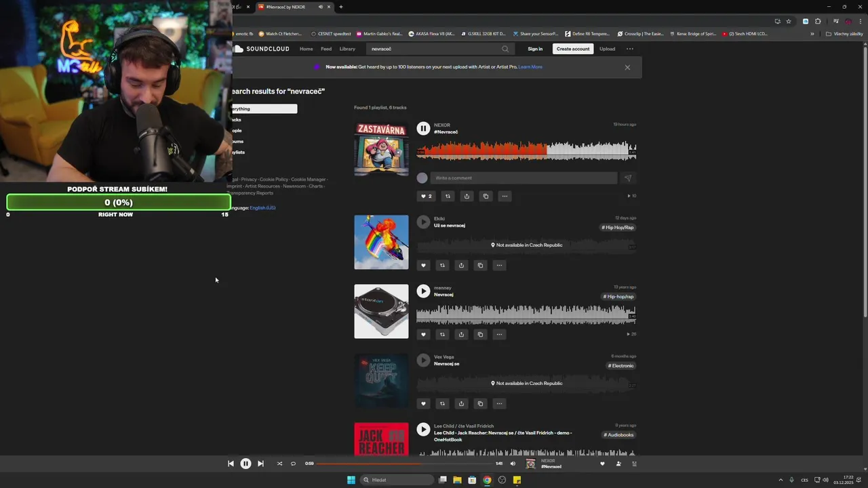Toggle shuffle in player bar
The image size is (868, 488).
tap(279, 464)
